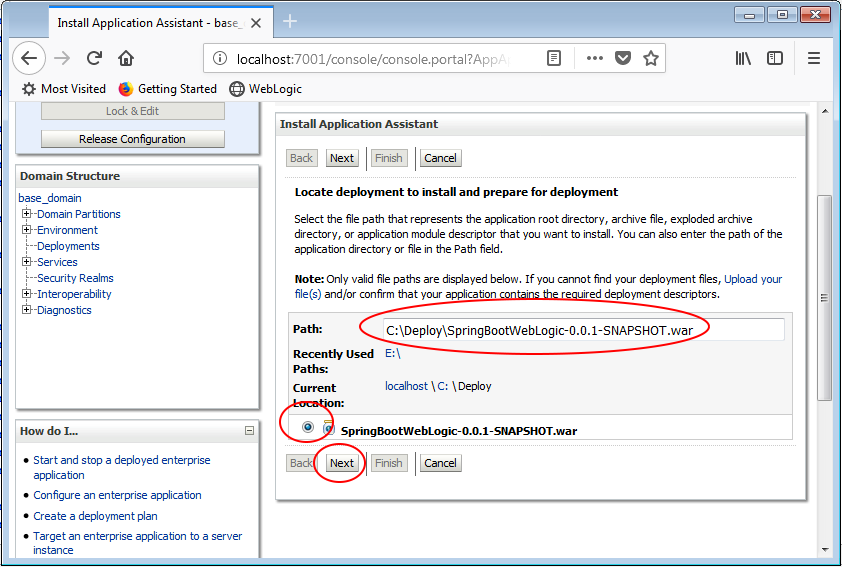Open Services link in tree

57,262
